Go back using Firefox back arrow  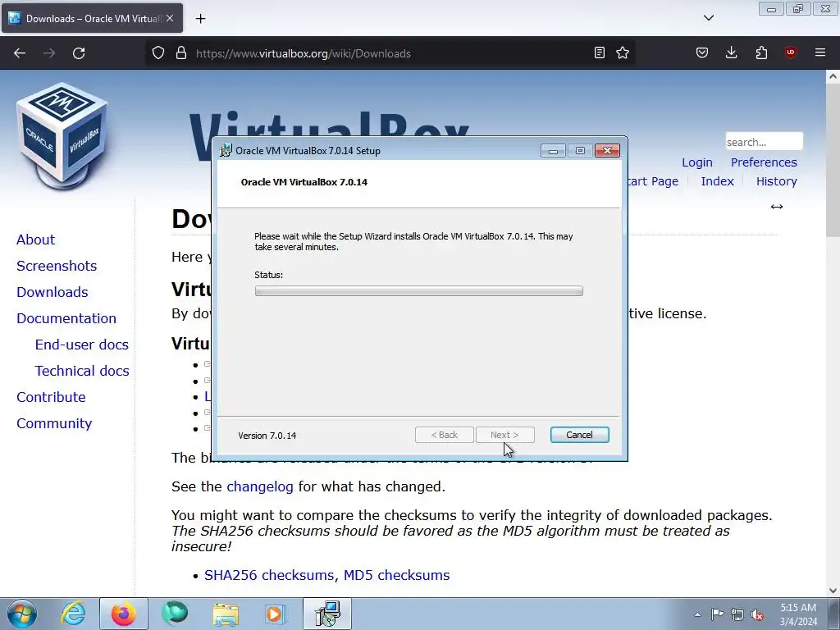pyautogui.click(x=20, y=53)
